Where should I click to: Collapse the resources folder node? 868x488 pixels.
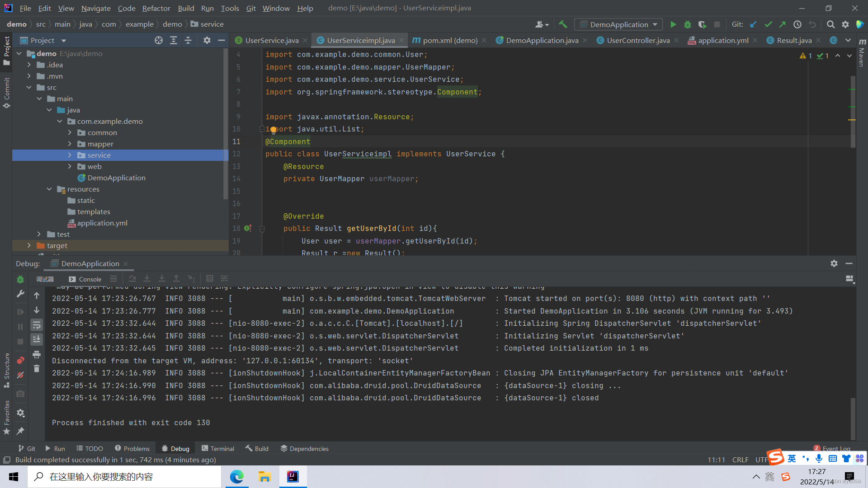[x=49, y=189]
